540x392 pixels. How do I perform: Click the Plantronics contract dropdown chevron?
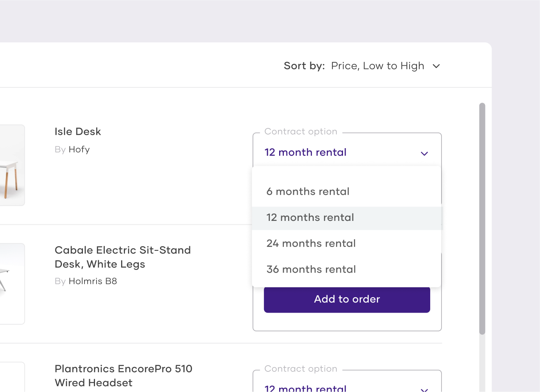(424, 389)
